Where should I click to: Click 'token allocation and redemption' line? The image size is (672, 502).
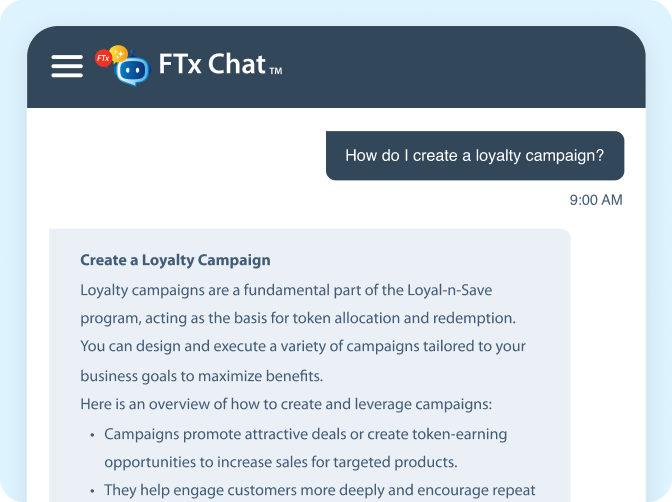pyautogui.click(x=298, y=319)
